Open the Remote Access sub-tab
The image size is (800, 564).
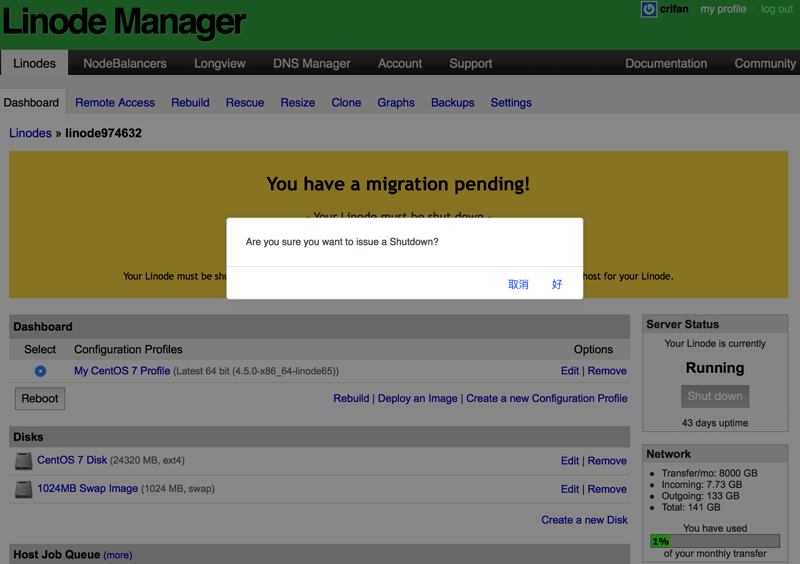coord(115,103)
